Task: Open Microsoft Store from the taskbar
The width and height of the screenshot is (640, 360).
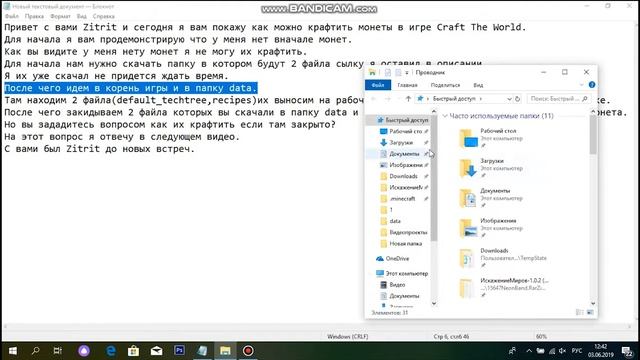Action: click(133, 351)
